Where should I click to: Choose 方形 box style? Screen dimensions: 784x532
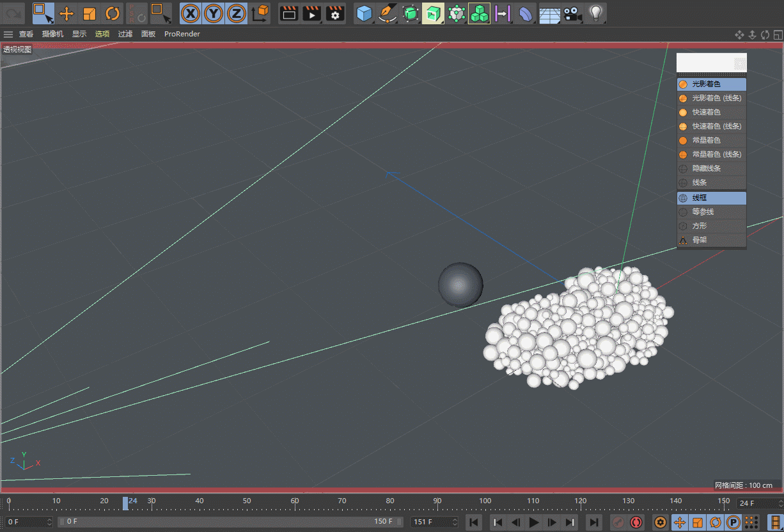712,226
